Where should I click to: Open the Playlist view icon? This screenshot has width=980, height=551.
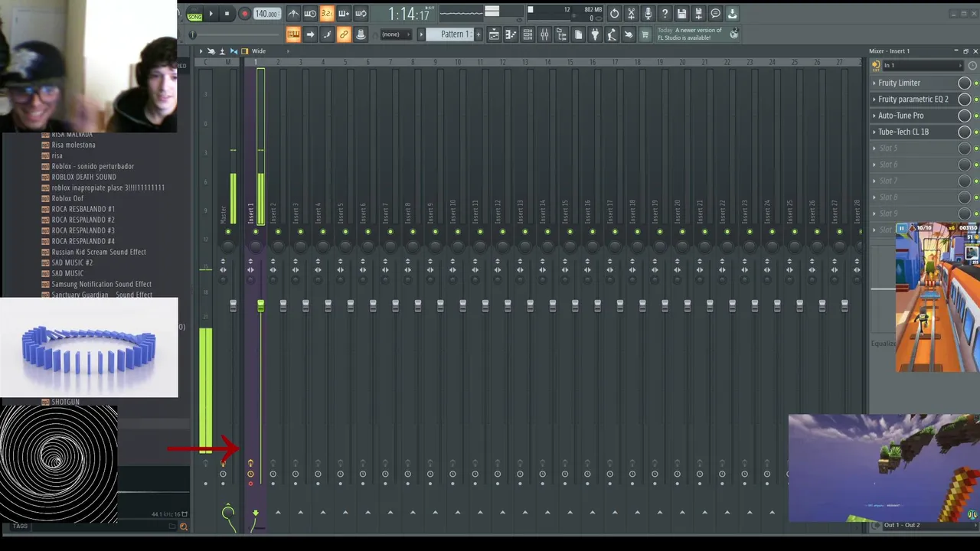pyautogui.click(x=494, y=34)
